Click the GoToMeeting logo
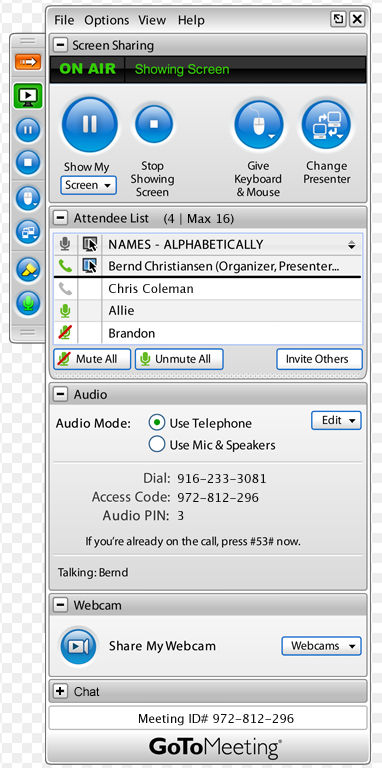Screen dimensions: 382x768 click(x=215, y=747)
